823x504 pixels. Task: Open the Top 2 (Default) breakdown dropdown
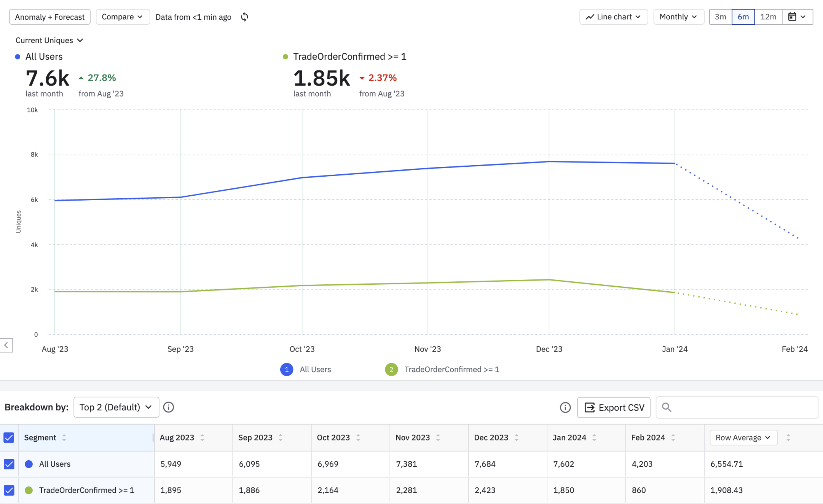116,407
